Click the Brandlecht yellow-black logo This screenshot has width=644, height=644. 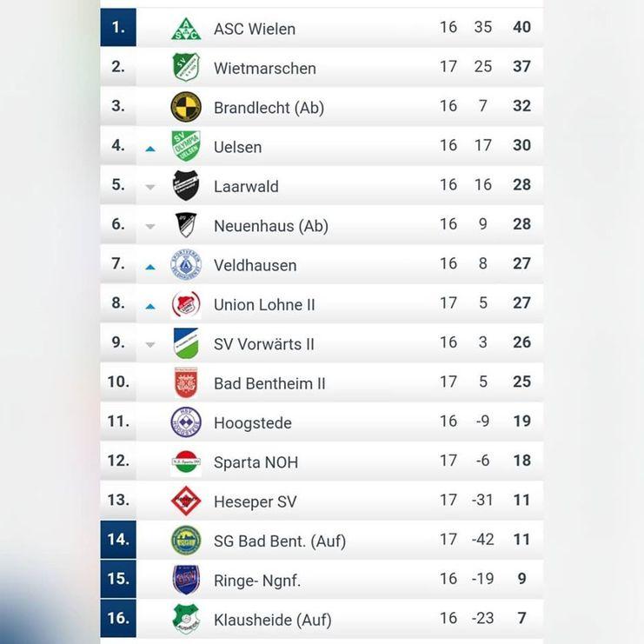coord(186,107)
